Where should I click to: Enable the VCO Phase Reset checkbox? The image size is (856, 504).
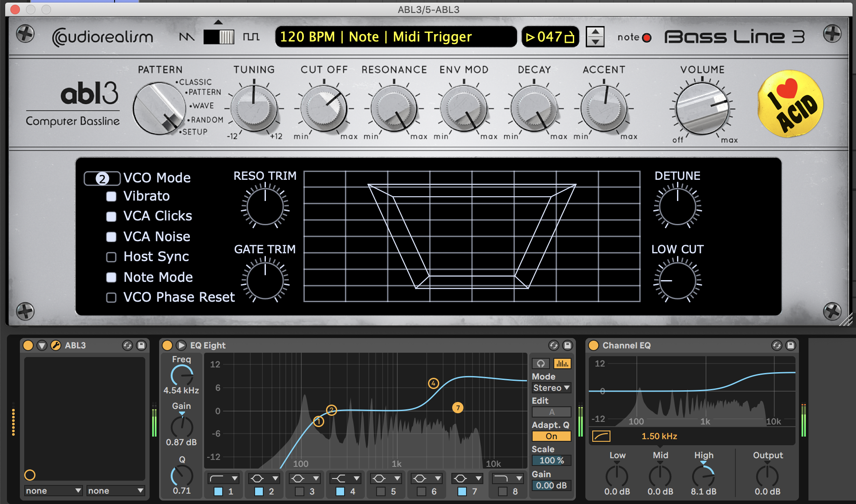pos(111,297)
